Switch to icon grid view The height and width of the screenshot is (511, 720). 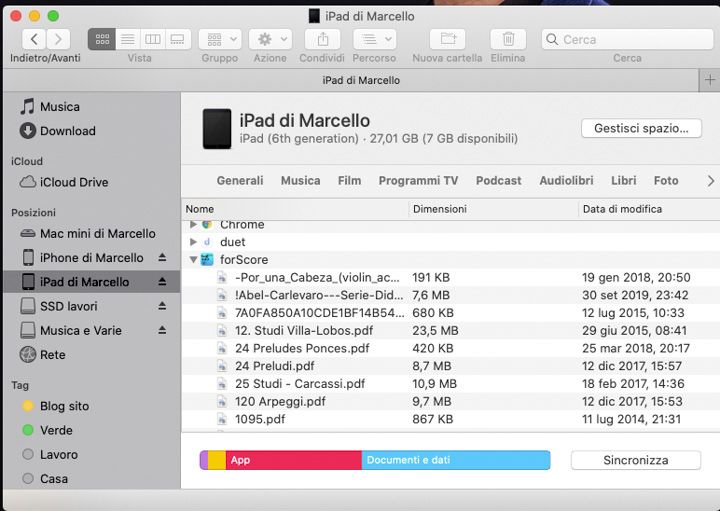tap(102, 39)
